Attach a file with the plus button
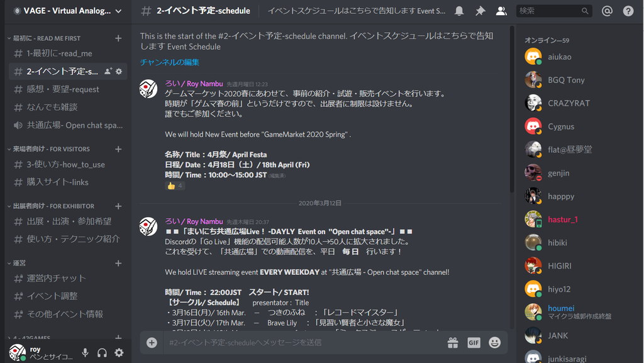 (152, 342)
